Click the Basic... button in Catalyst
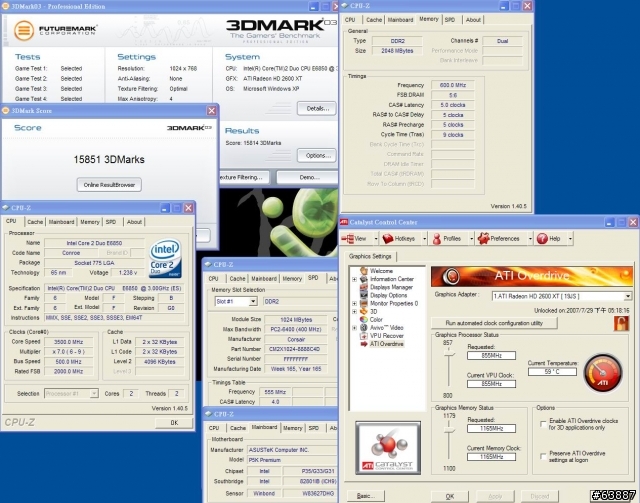The width and height of the screenshot is (640, 503). [x=365, y=496]
